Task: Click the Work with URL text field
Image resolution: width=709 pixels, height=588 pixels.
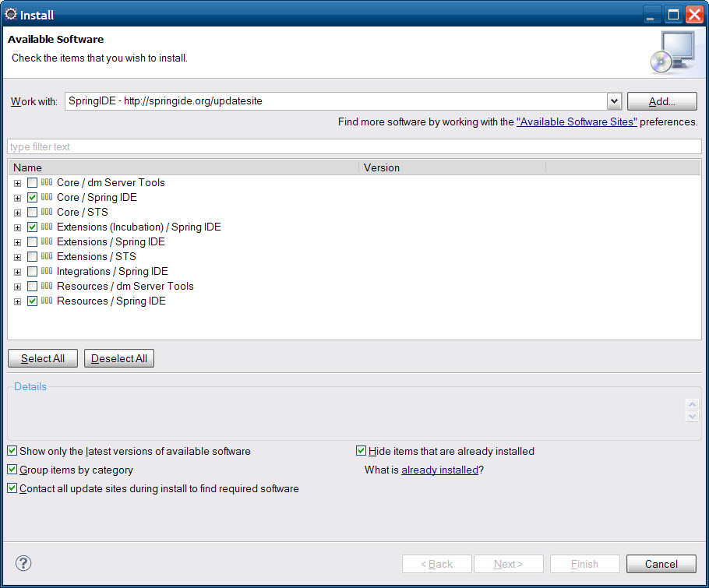Action: pos(336,101)
